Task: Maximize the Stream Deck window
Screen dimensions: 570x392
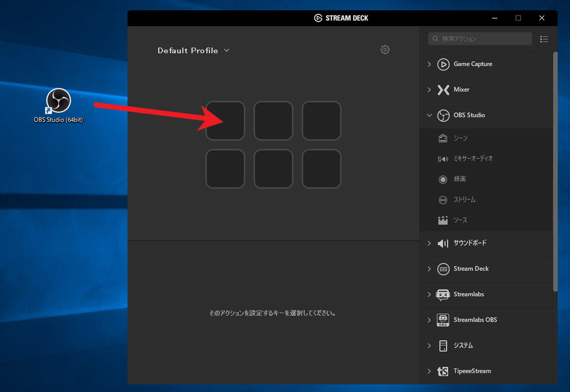Action: point(518,18)
